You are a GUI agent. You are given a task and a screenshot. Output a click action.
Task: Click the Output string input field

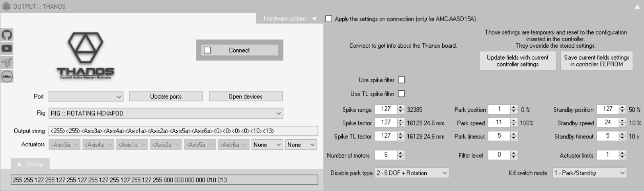(x=183, y=131)
